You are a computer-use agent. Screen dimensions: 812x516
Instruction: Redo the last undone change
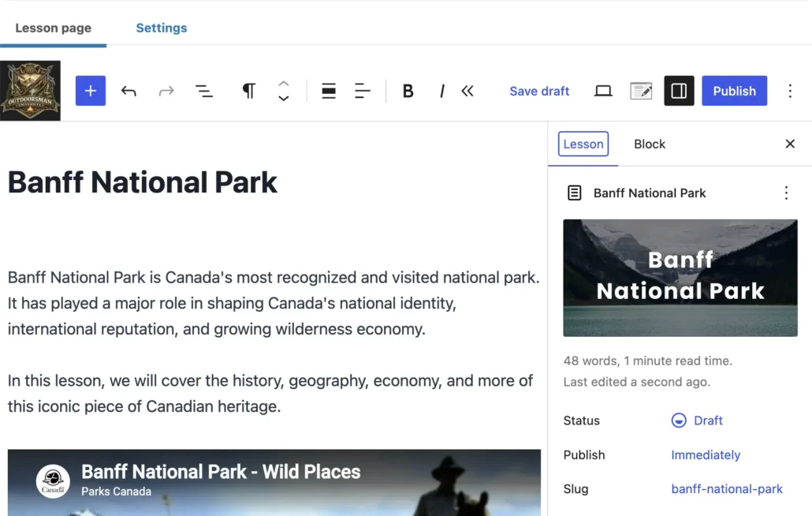click(166, 92)
